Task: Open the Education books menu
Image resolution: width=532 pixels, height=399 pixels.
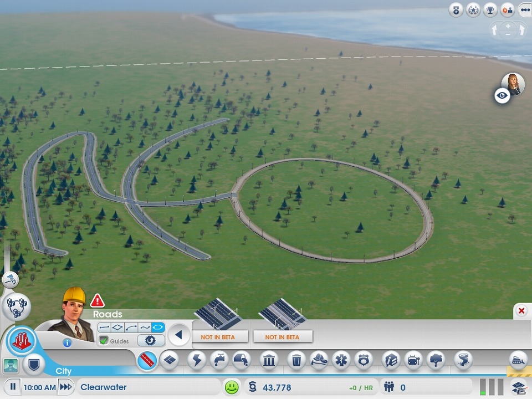Action: (391, 360)
